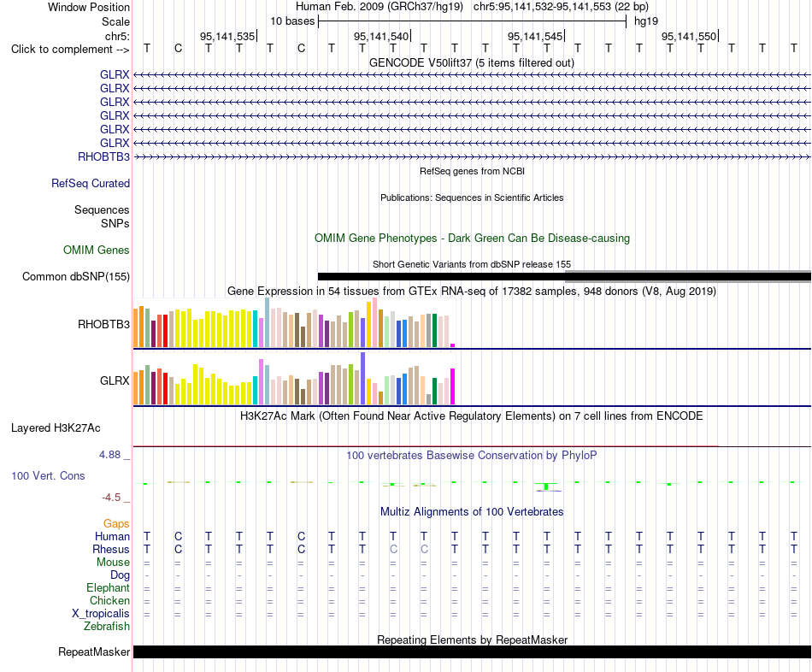Screen dimensions: 812x672
Task: Open '100 vertebrates Basewise Conservation by PhyloP' title
Action: pos(472,456)
